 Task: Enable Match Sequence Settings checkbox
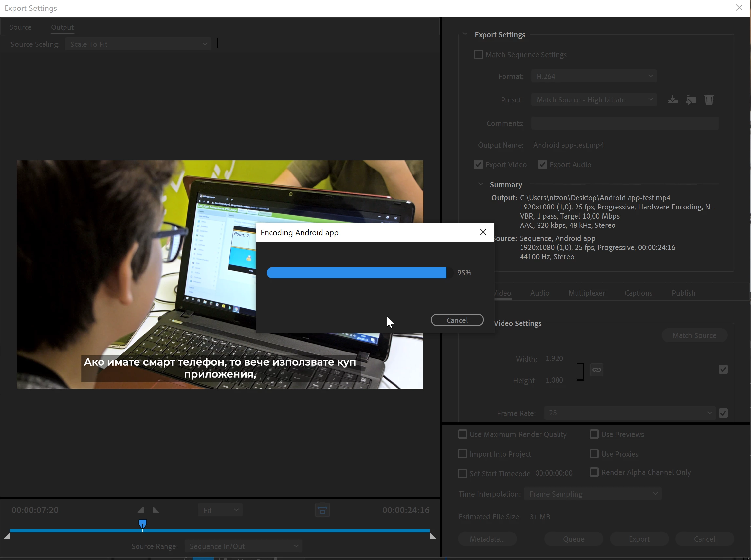(478, 55)
